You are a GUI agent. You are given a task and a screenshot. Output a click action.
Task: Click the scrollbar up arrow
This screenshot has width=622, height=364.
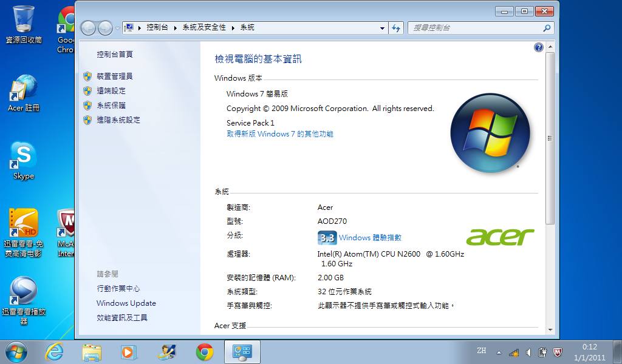[x=550, y=47]
